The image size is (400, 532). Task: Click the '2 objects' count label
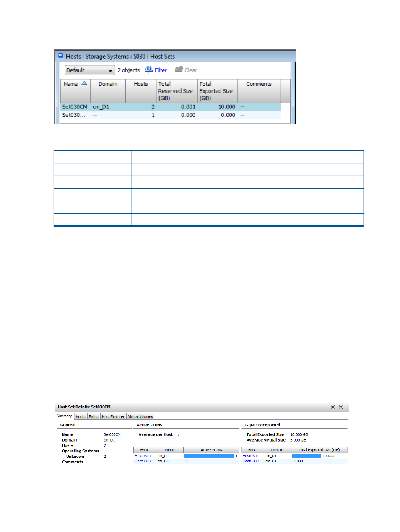pos(129,70)
